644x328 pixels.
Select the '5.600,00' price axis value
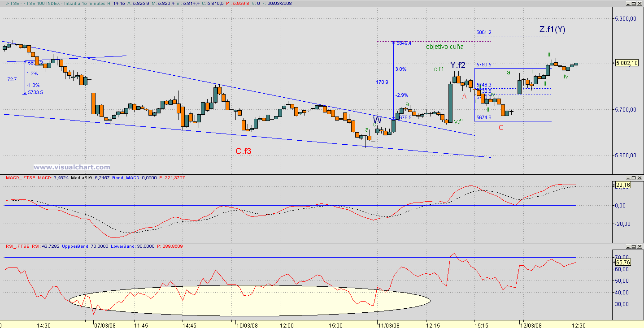point(627,155)
